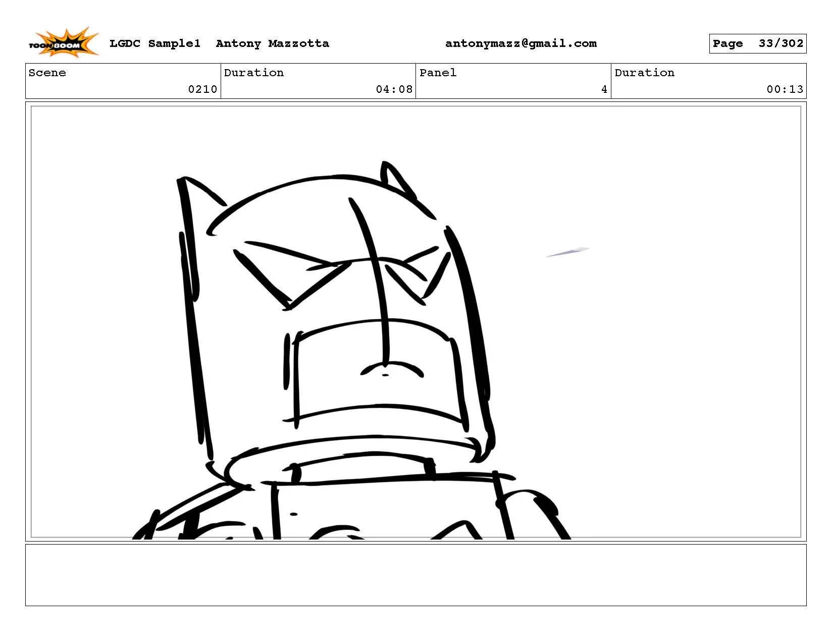Select the panel duration 00:13
Screen dimensions: 832x644
click(x=785, y=89)
